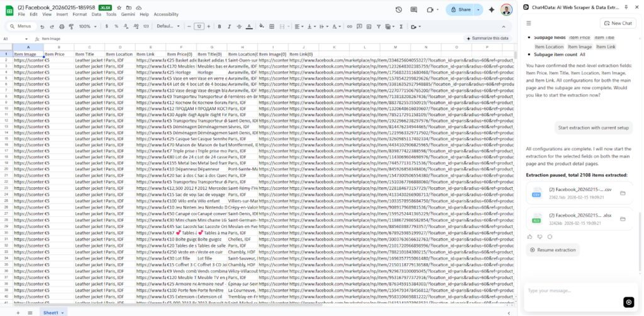Check cloud document status icon
The image size is (644, 316).
tap(139, 8)
